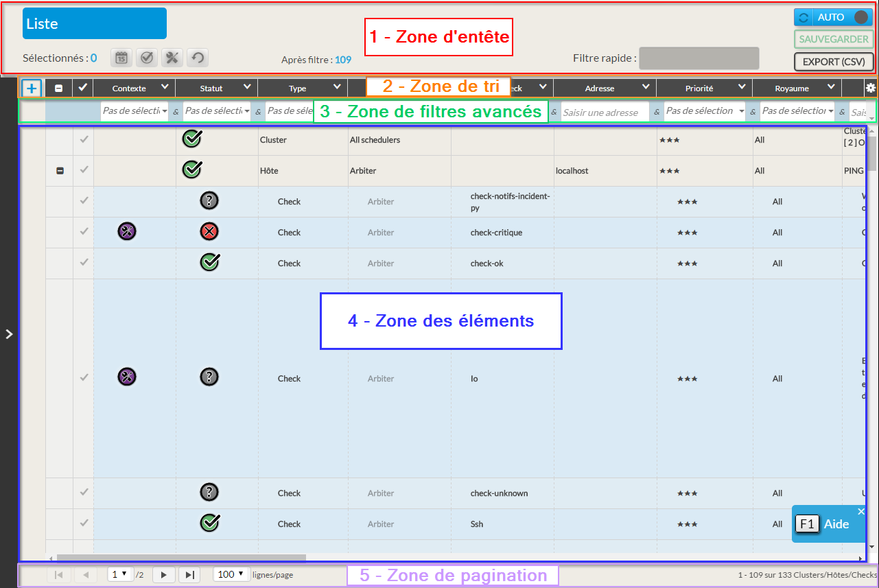The image size is (879, 588).
Task: Go to next page arrow
Action: 163,575
